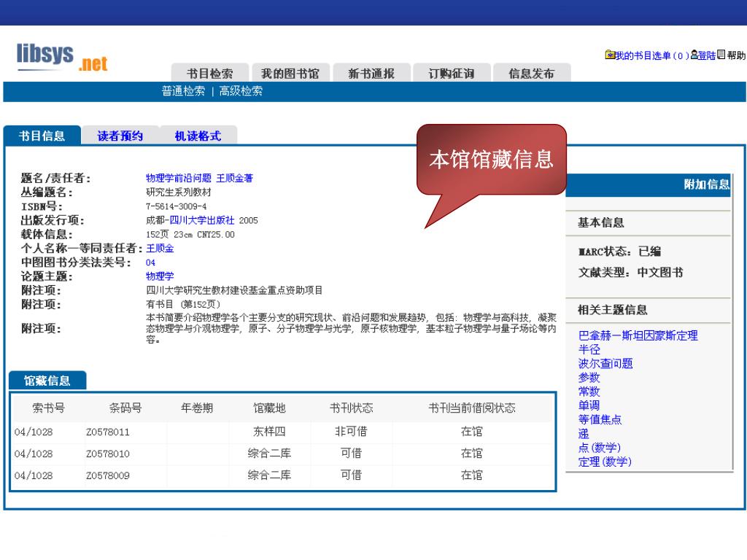This screenshot has width=747, height=560.
Task: Click the author link 王顺金
Action: coord(160,248)
